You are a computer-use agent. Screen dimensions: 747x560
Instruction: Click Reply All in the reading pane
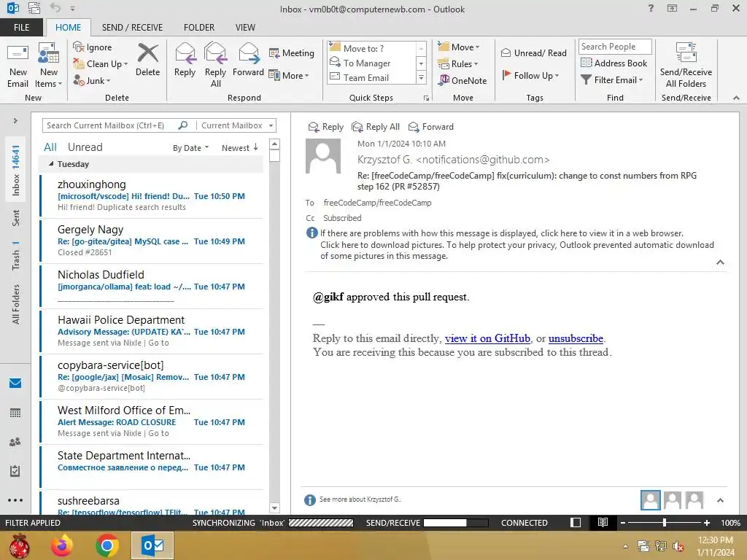coord(376,127)
